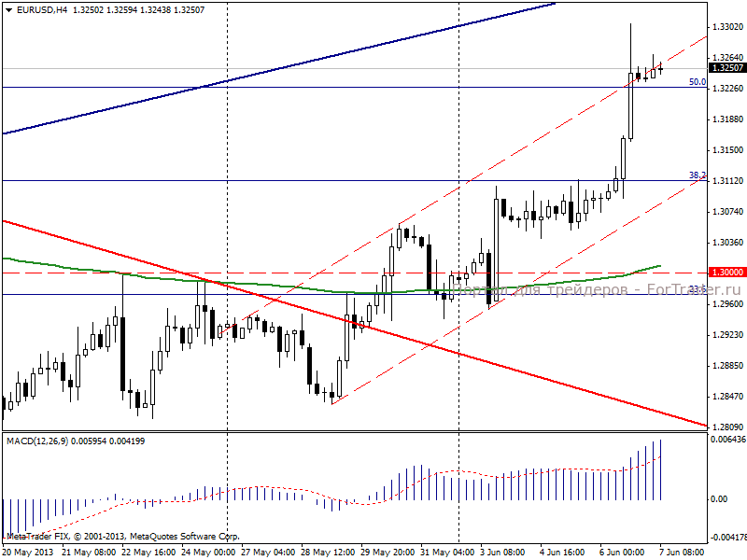This screenshot has width=747, height=560.
Task: Click the 50.0 Fibonacci level label
Action: point(698,82)
